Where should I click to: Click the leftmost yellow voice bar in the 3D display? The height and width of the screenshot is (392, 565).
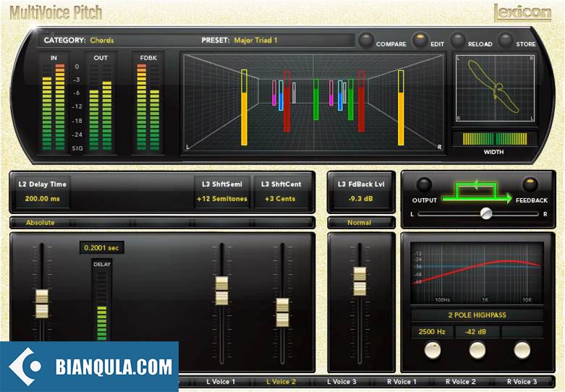click(244, 107)
